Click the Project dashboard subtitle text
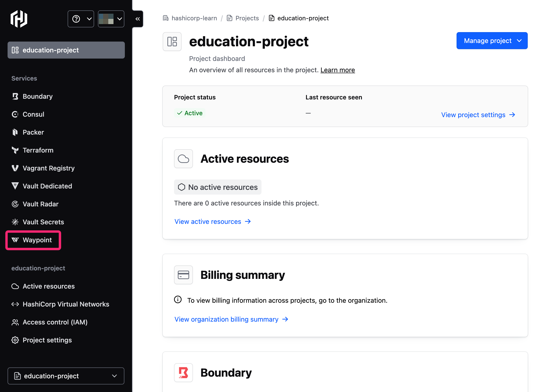The image size is (558, 392). click(x=217, y=59)
